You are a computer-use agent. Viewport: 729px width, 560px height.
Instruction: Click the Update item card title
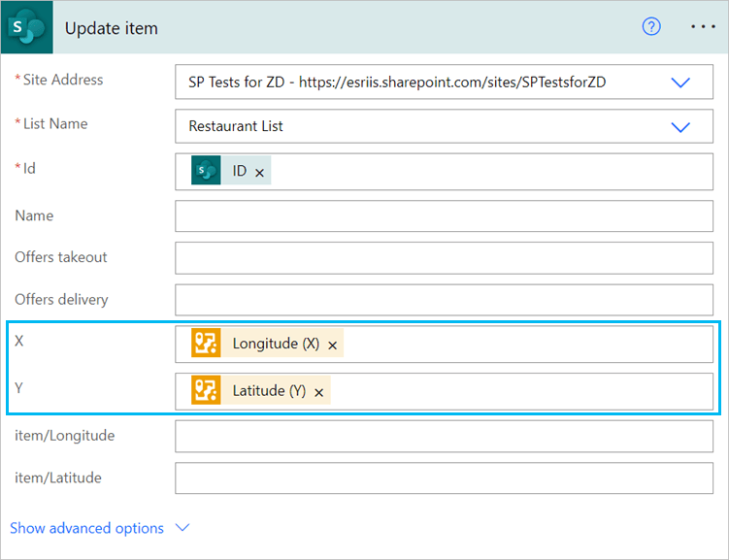point(111,28)
